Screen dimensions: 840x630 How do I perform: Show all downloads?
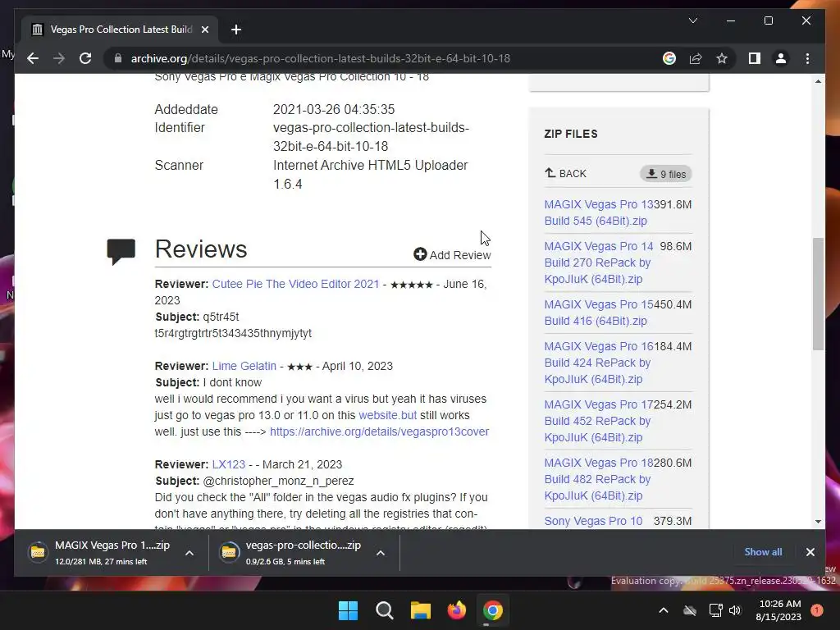click(763, 552)
